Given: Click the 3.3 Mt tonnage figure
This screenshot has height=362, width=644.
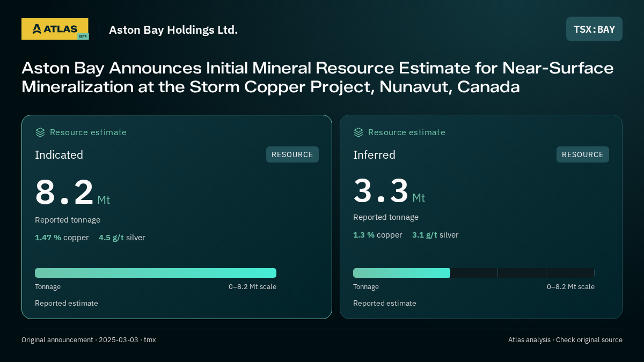Looking at the screenshot, I should pos(389,190).
